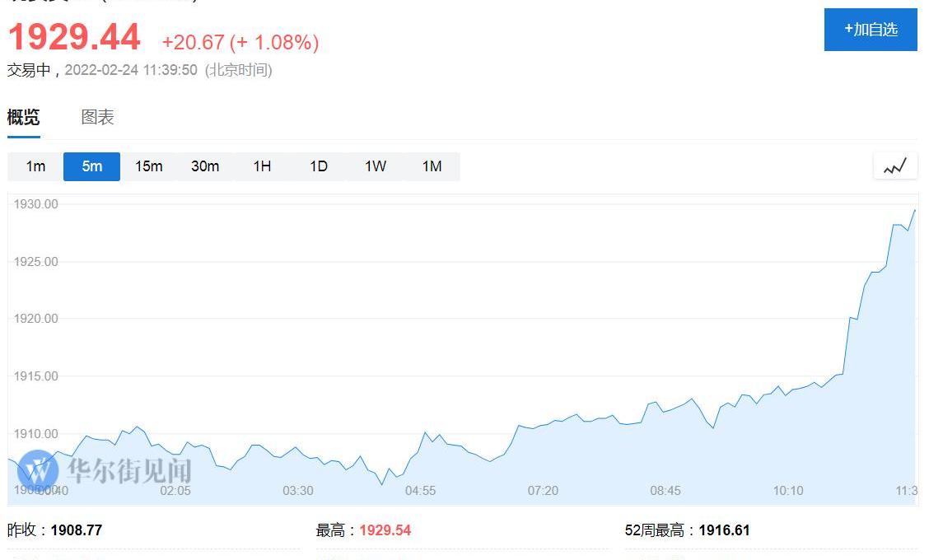
Task: Set chart interval to 1W
Action: coord(376,166)
